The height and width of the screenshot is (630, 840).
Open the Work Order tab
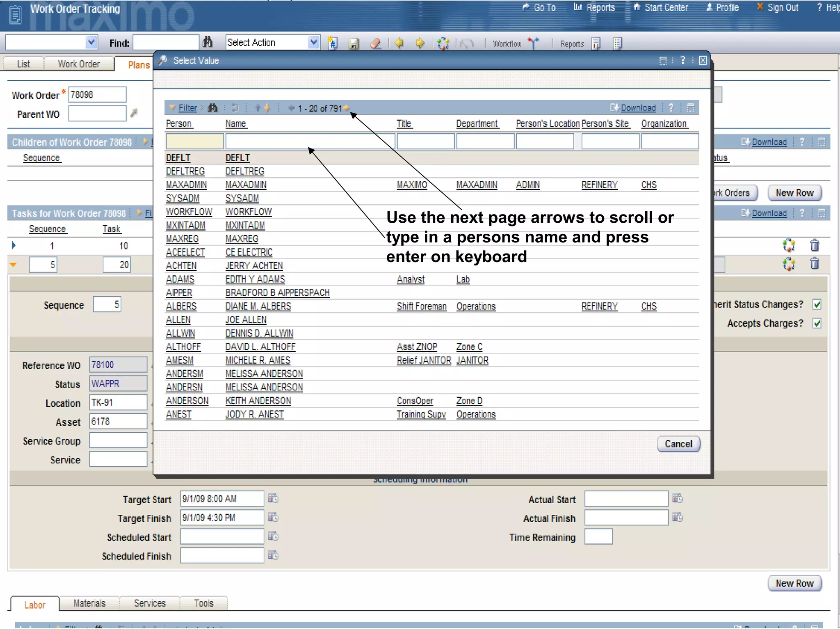coord(79,64)
